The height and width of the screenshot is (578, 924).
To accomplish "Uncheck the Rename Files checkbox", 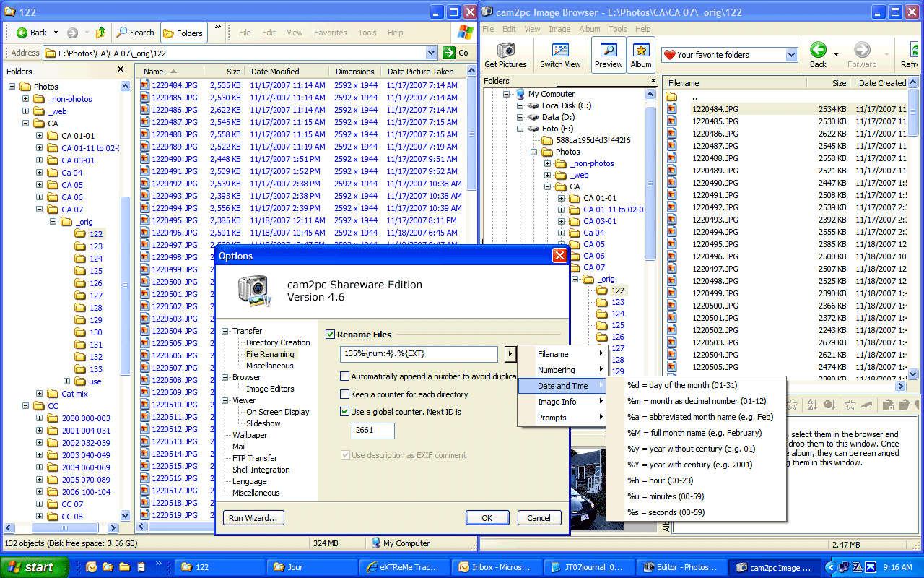I will tap(331, 335).
